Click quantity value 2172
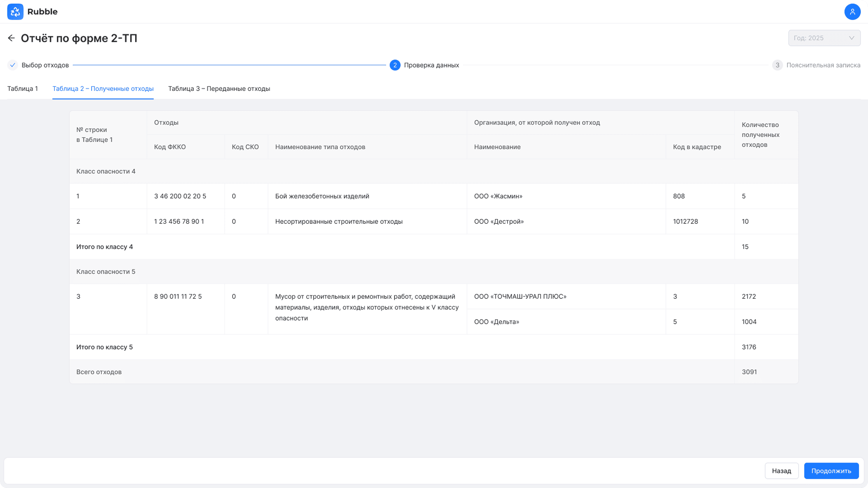Viewport: 868px width, 488px height. coord(749,296)
